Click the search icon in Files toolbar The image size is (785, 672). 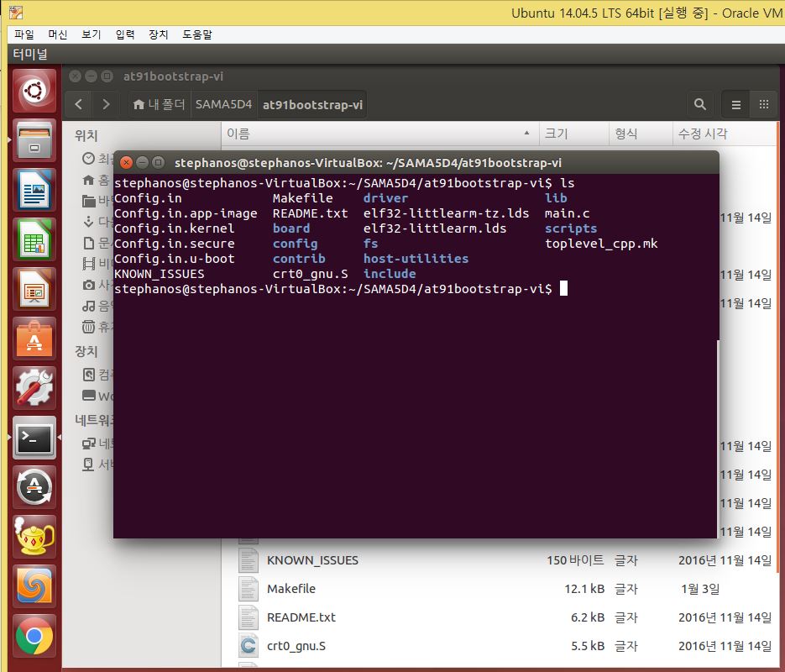[x=699, y=104]
